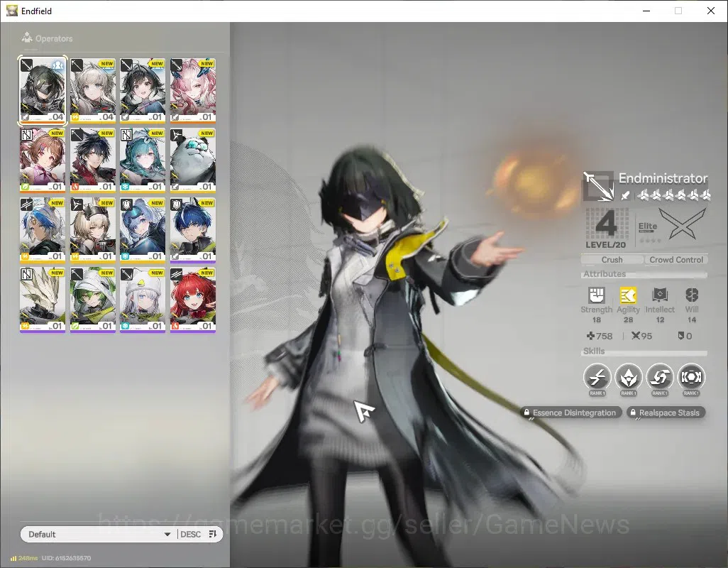This screenshot has height=568, width=728.
Task: Click the Elite crossed emblem icon
Action: (x=683, y=224)
